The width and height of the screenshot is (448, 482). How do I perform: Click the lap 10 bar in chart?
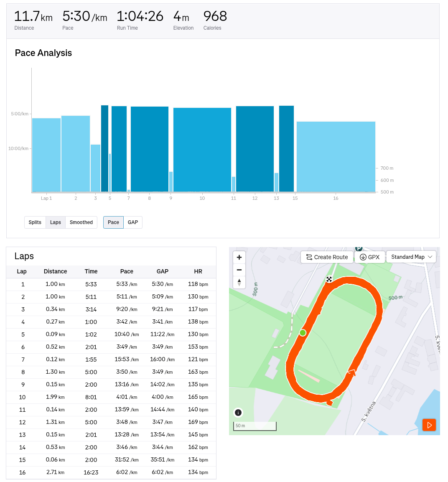pos(202,150)
